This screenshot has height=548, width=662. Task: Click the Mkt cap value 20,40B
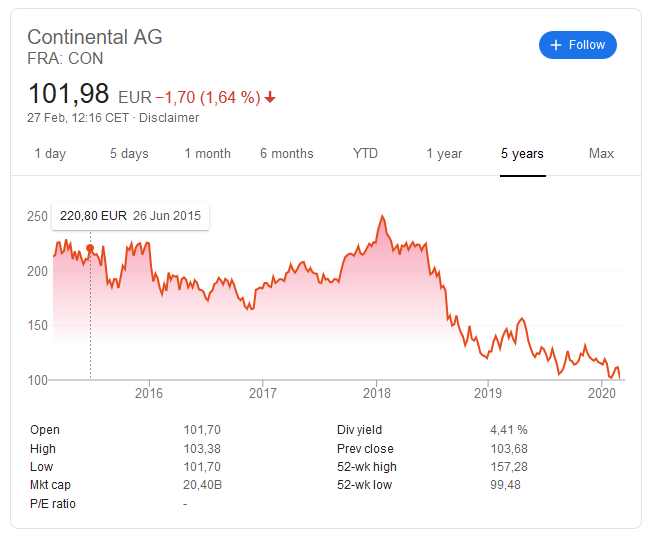[203, 485]
